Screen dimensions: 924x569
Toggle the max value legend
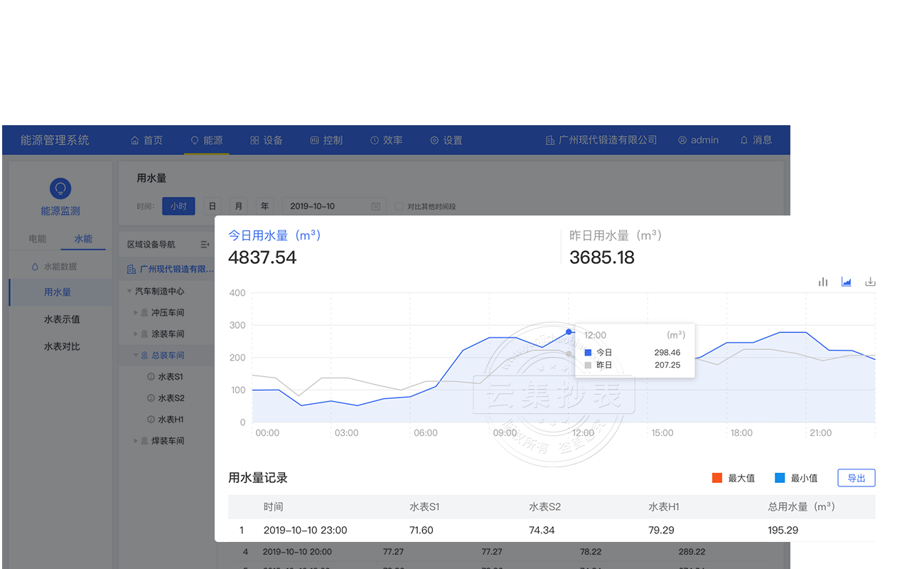(x=733, y=478)
